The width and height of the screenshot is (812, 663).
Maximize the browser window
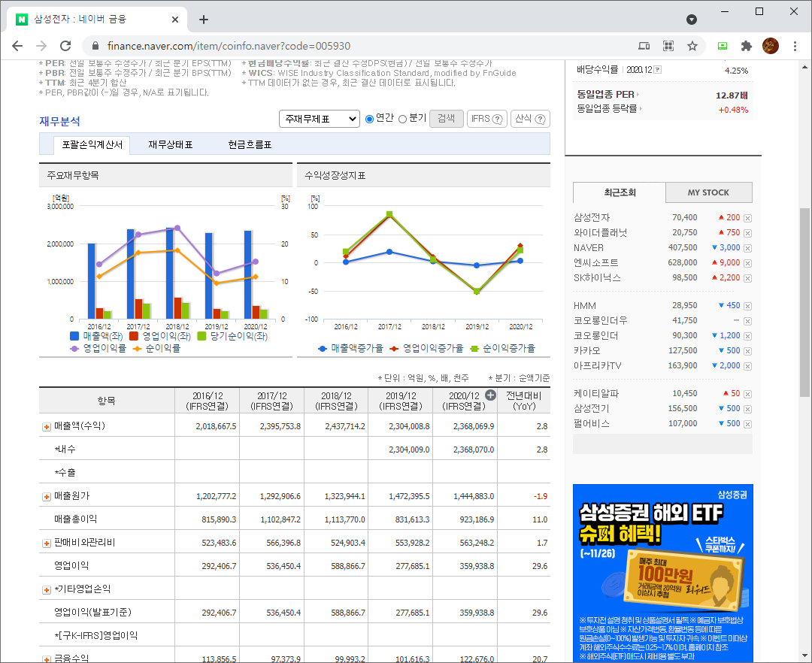coord(759,11)
